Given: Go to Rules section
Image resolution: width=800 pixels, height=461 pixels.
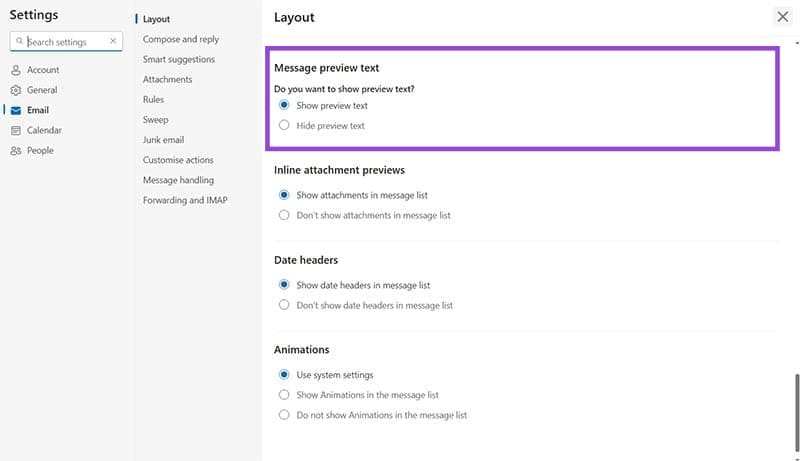Looking at the screenshot, I should click(153, 99).
